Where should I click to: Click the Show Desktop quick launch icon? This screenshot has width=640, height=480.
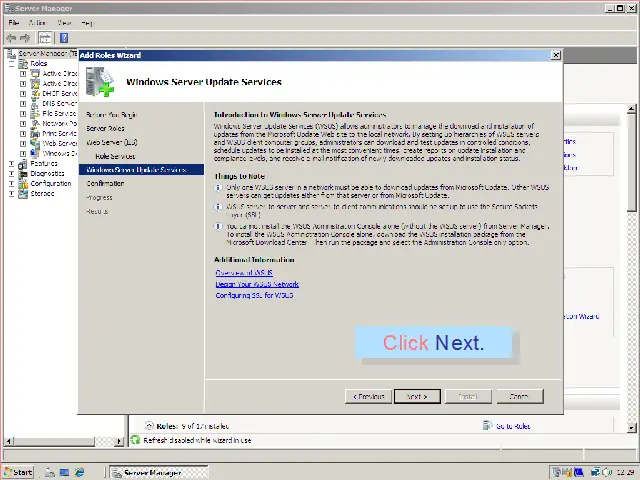pyautogui.click(x=64, y=472)
